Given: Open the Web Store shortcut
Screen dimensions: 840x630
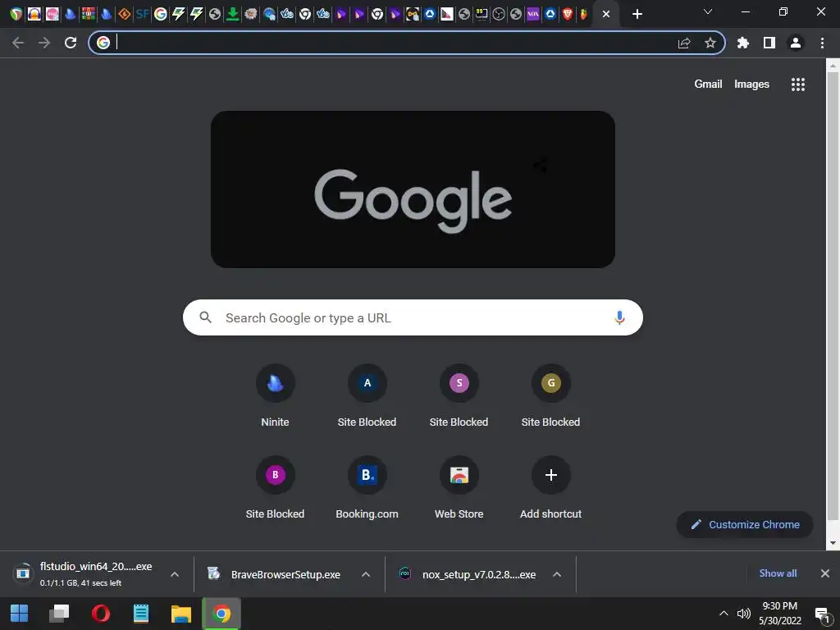Looking at the screenshot, I should (x=459, y=487).
